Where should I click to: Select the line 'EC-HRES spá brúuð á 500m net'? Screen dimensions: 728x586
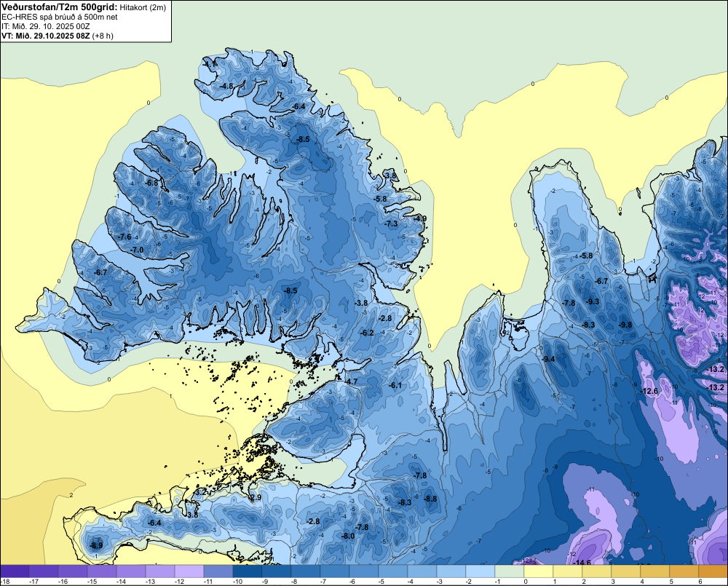click(x=60, y=17)
